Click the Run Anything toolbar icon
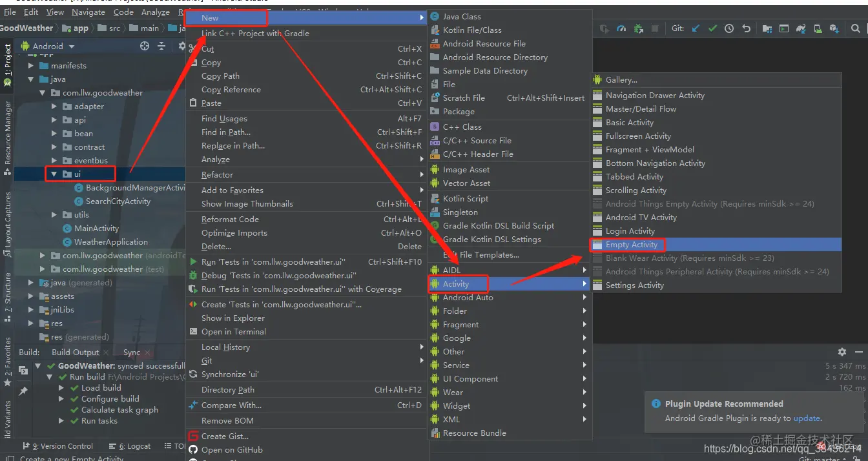This screenshot has height=461, width=868. [x=784, y=28]
